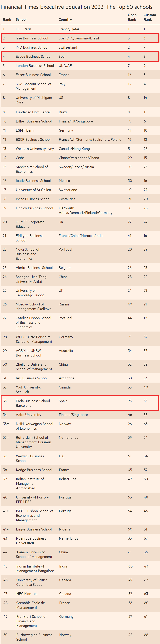Click the University of Cambridge: Judge entry

click(30, 293)
